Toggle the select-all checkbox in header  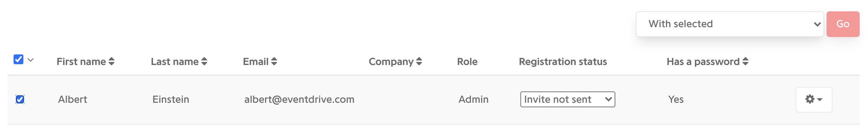click(x=18, y=59)
